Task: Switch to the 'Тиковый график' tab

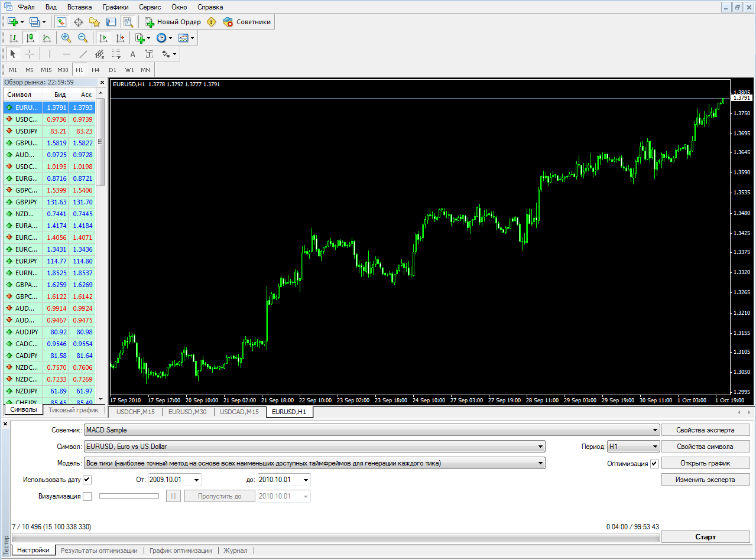Action: [73, 410]
